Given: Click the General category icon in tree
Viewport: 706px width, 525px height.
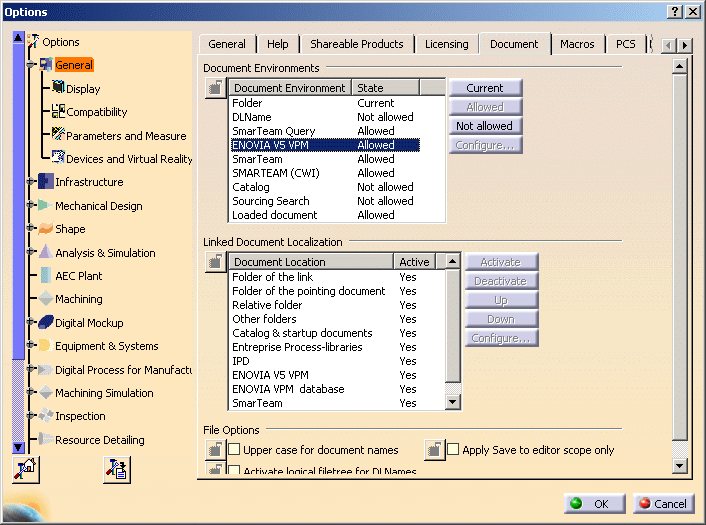Looking at the screenshot, I should click(x=45, y=64).
